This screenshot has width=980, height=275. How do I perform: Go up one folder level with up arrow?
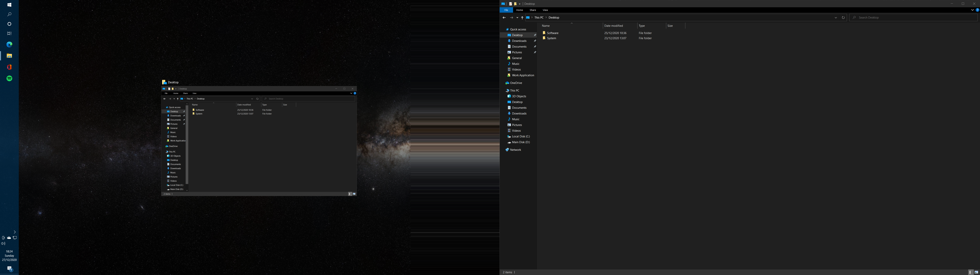coord(522,17)
